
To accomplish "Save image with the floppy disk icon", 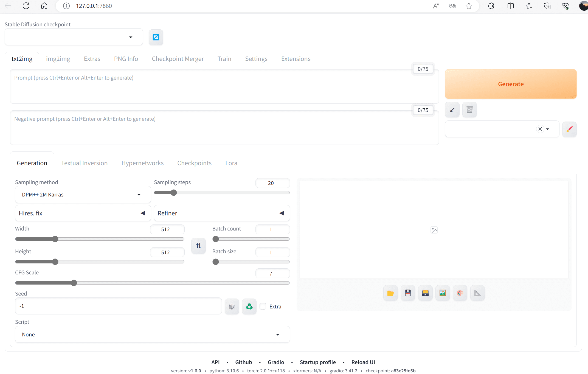I will [x=408, y=293].
